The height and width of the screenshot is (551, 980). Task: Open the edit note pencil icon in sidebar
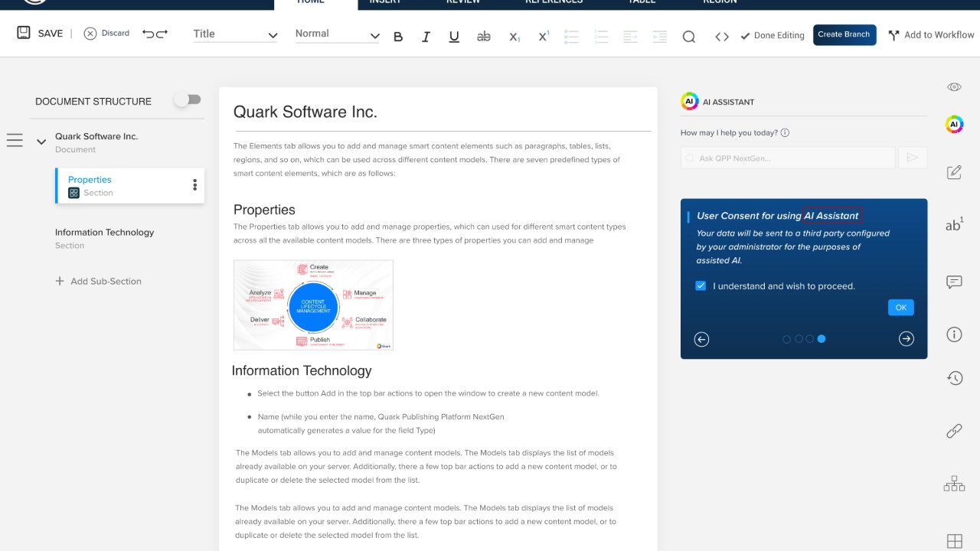point(954,172)
